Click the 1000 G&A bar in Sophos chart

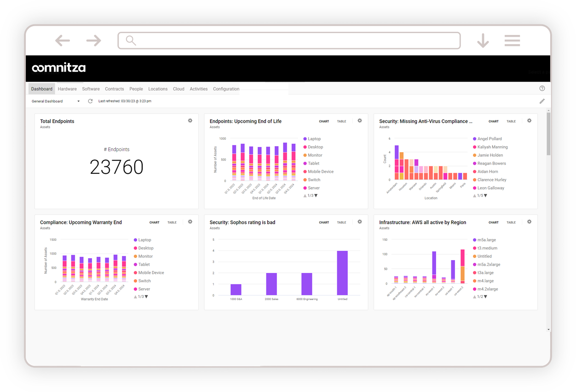coord(236,290)
